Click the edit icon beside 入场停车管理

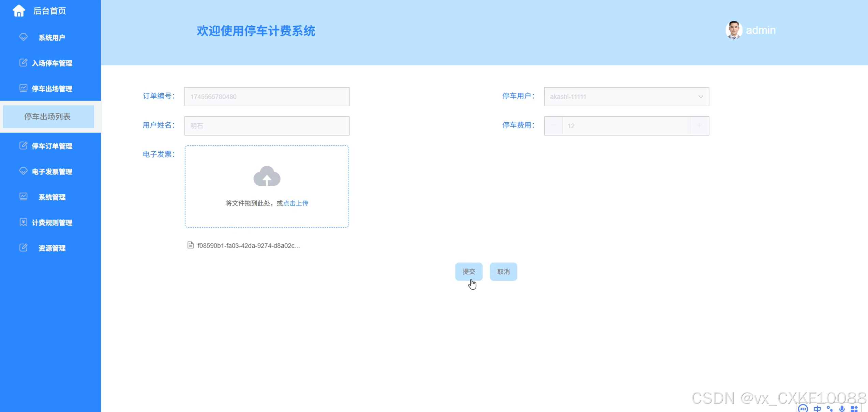[23, 63]
